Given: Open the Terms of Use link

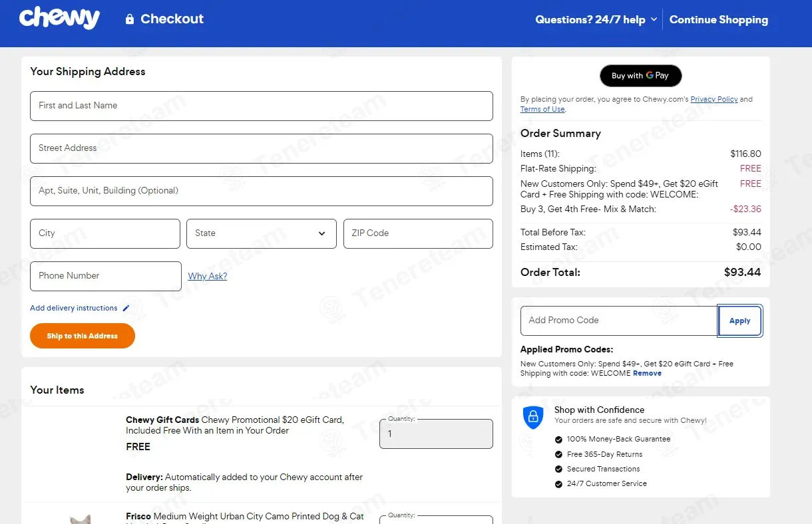Looking at the screenshot, I should coord(542,109).
